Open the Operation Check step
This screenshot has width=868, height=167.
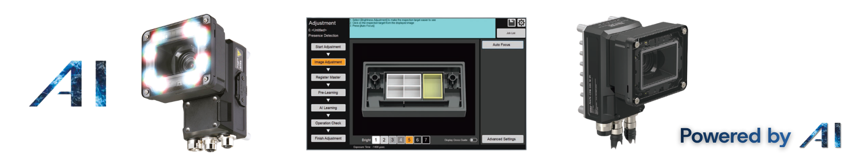coord(328,123)
